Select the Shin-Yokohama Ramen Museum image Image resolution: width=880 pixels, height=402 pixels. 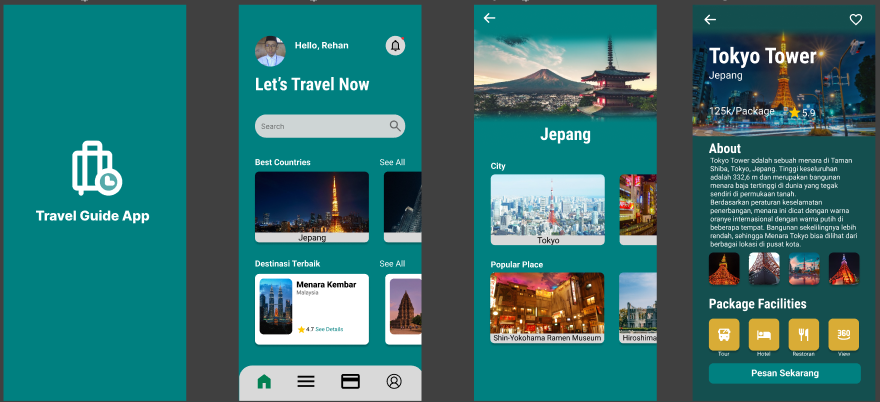pyautogui.click(x=547, y=306)
